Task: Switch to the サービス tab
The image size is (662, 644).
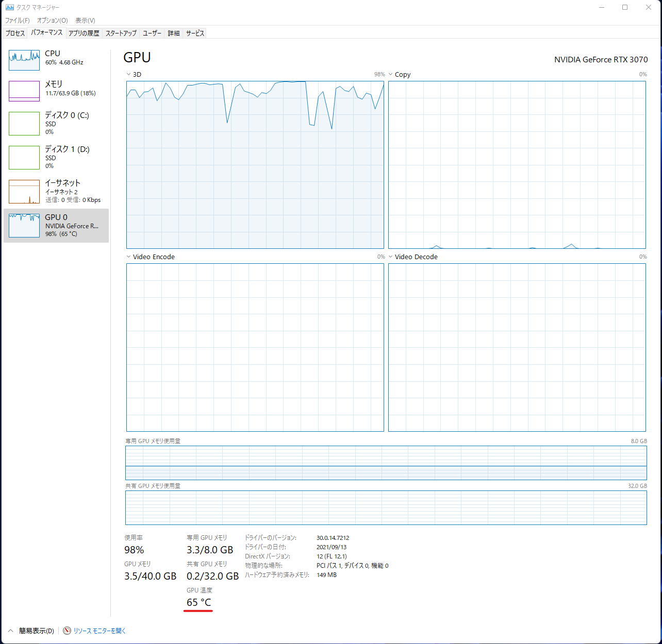Action: [195, 33]
